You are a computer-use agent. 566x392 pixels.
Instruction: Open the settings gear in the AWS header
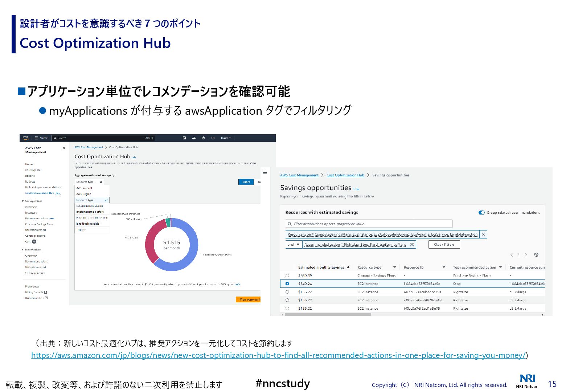tap(213, 138)
